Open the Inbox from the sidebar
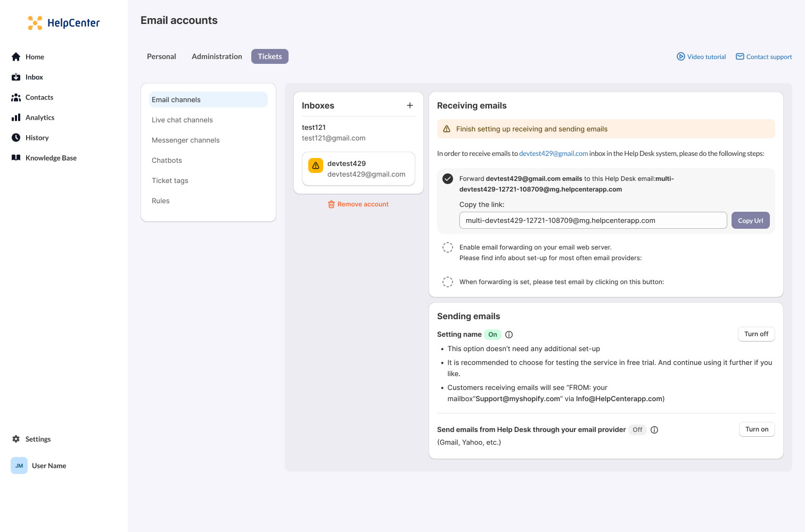The height and width of the screenshot is (532, 805). (x=34, y=77)
